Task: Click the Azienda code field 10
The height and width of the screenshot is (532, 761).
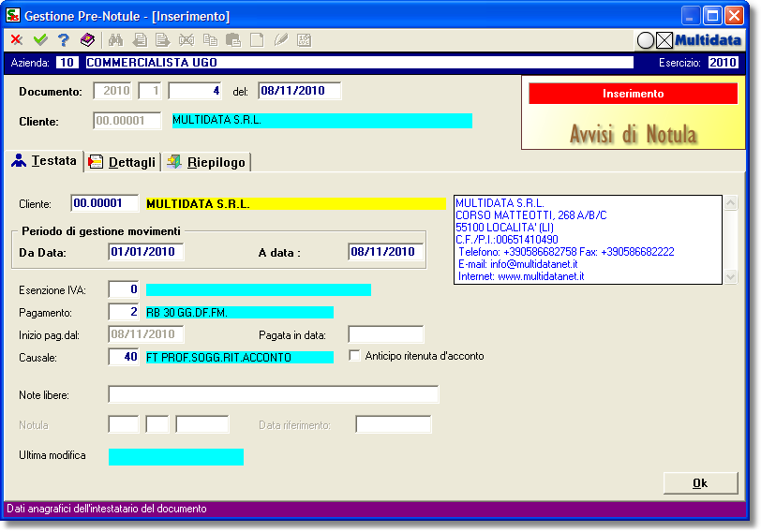Action: point(67,63)
